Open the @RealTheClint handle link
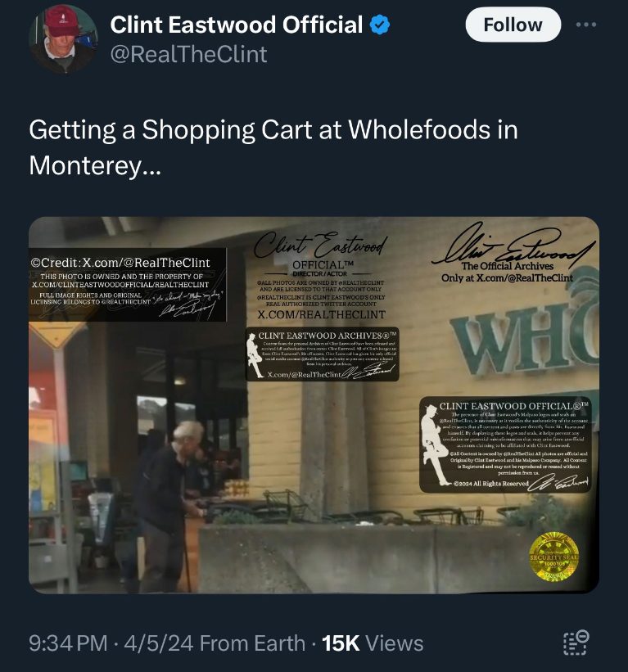The image size is (628, 672). pyautogui.click(x=188, y=54)
